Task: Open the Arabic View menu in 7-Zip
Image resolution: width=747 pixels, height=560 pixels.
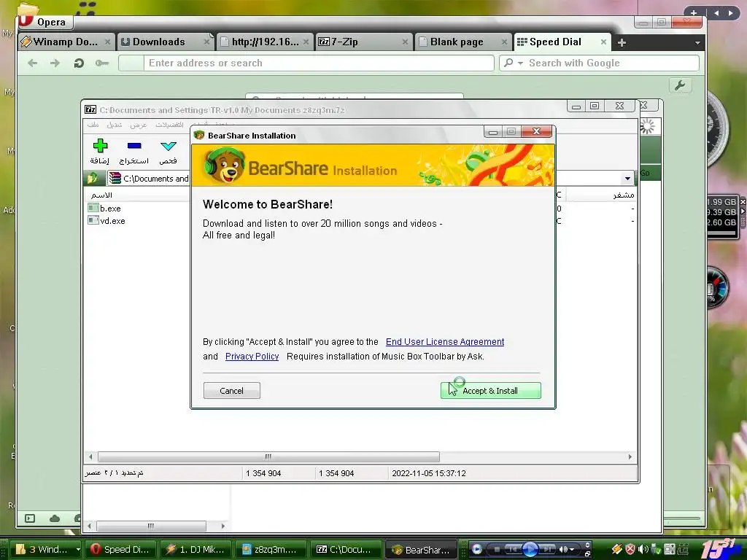Action: [138, 125]
